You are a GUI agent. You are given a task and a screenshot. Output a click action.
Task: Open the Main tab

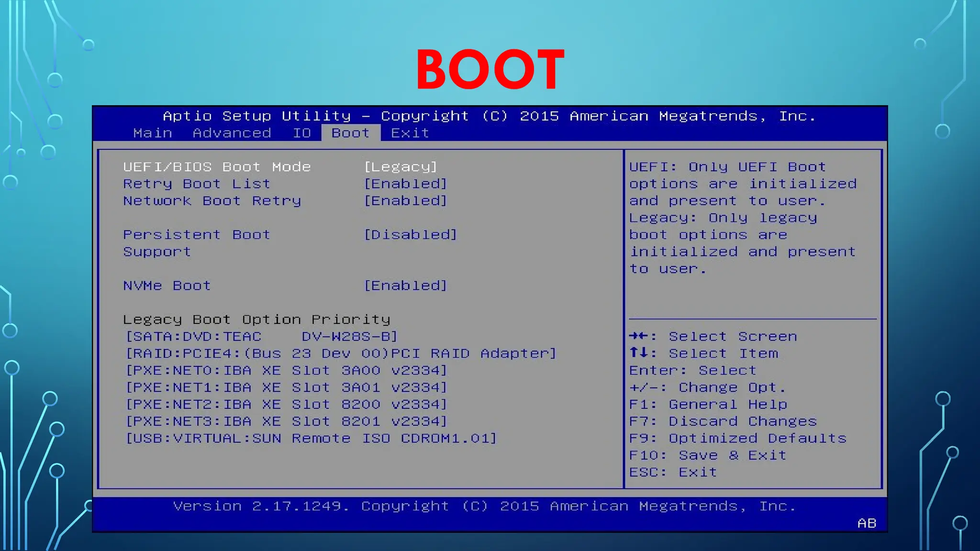coord(153,133)
